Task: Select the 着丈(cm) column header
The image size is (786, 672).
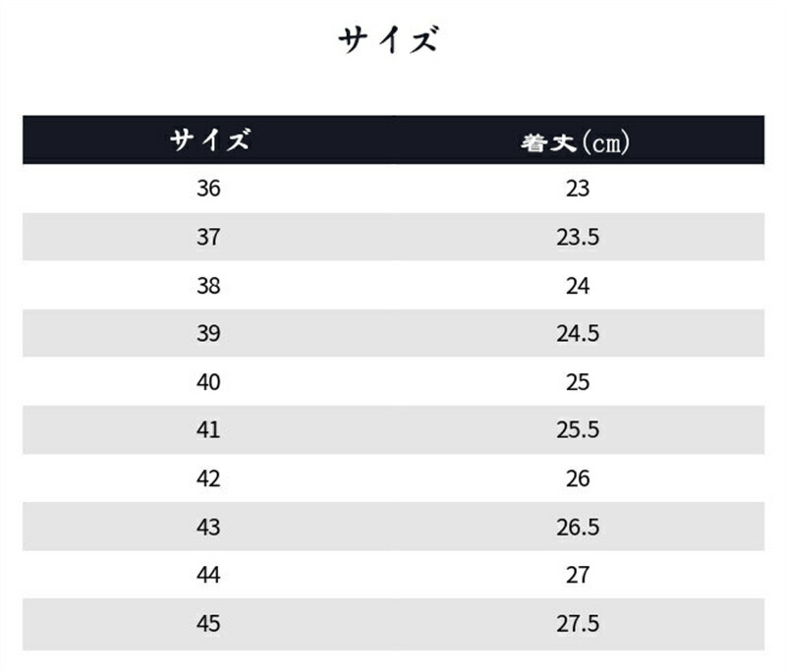Action: tap(575, 142)
